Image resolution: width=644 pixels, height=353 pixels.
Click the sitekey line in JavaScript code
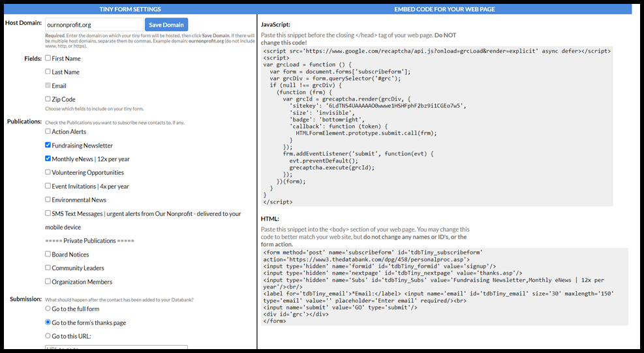(378, 106)
